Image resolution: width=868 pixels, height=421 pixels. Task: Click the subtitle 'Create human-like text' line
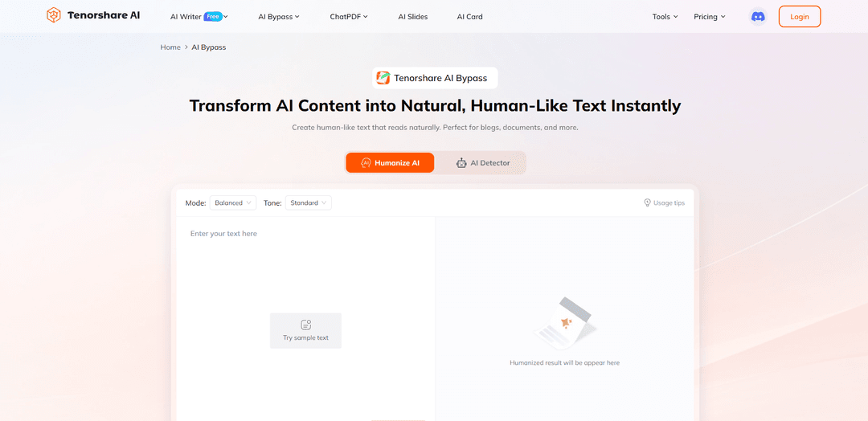click(x=435, y=127)
